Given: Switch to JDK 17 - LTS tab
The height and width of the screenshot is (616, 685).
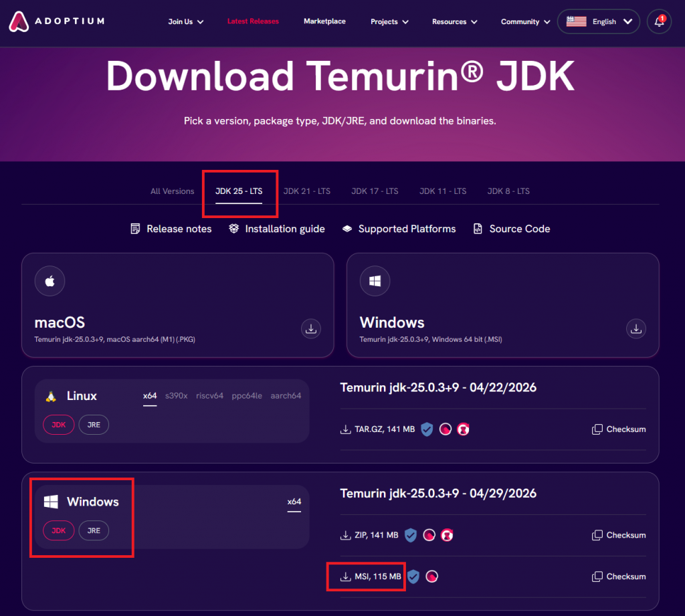Looking at the screenshot, I should pyautogui.click(x=375, y=191).
